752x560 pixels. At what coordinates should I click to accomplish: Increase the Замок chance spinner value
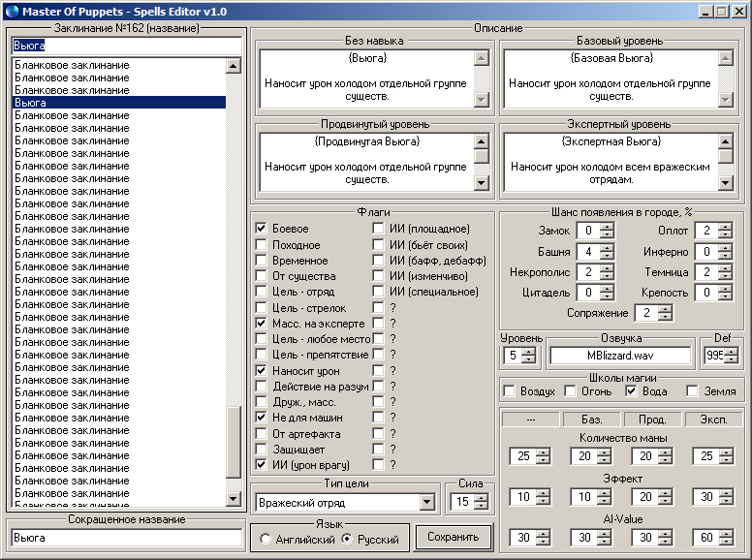pos(608,226)
